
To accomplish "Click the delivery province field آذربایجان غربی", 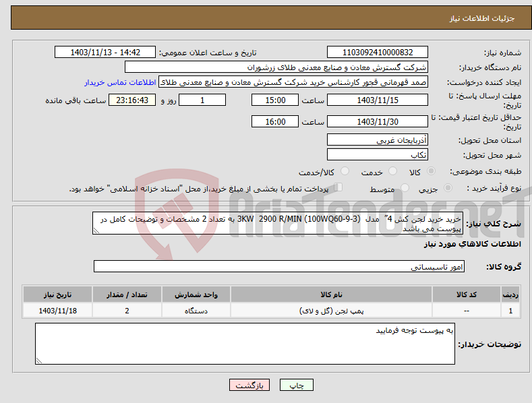I will coord(378,139).
